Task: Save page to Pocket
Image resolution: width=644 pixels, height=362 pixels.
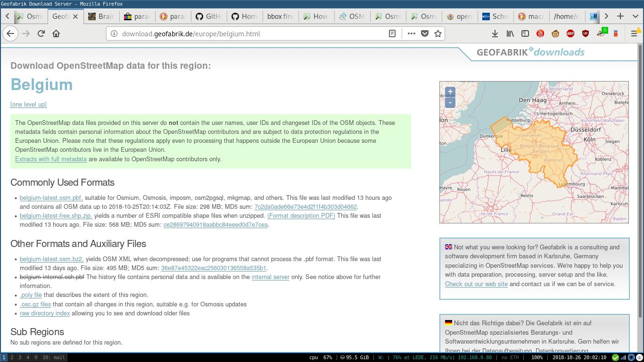Action: 425,33
